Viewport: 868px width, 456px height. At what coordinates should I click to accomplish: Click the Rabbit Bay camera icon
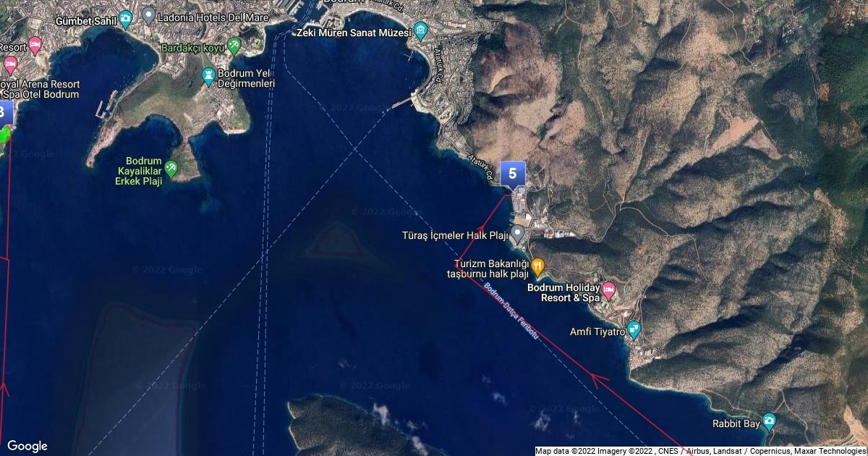(x=769, y=421)
